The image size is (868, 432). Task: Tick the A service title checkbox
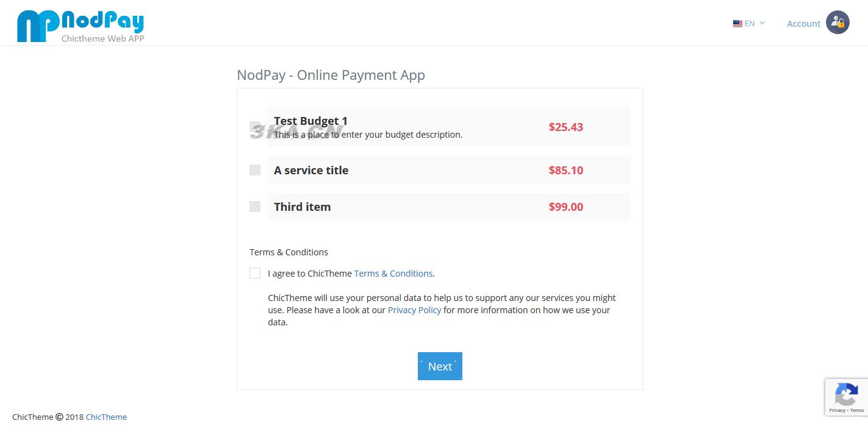[x=255, y=170]
